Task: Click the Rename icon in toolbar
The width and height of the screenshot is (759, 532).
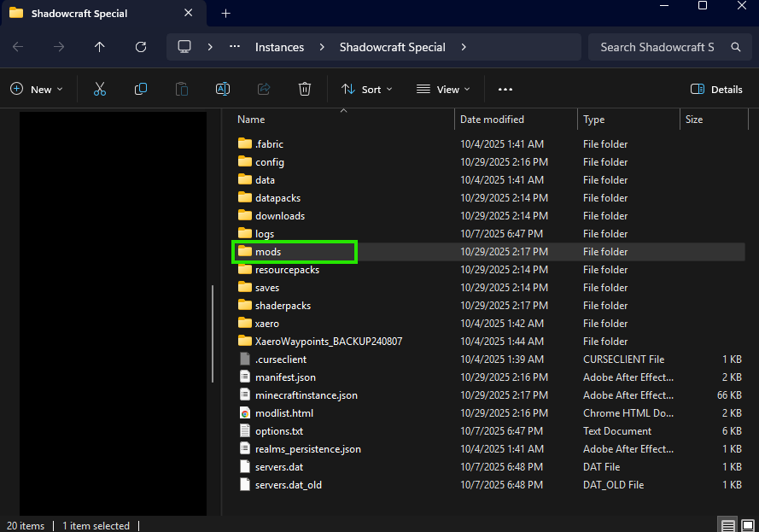Action: 222,89
